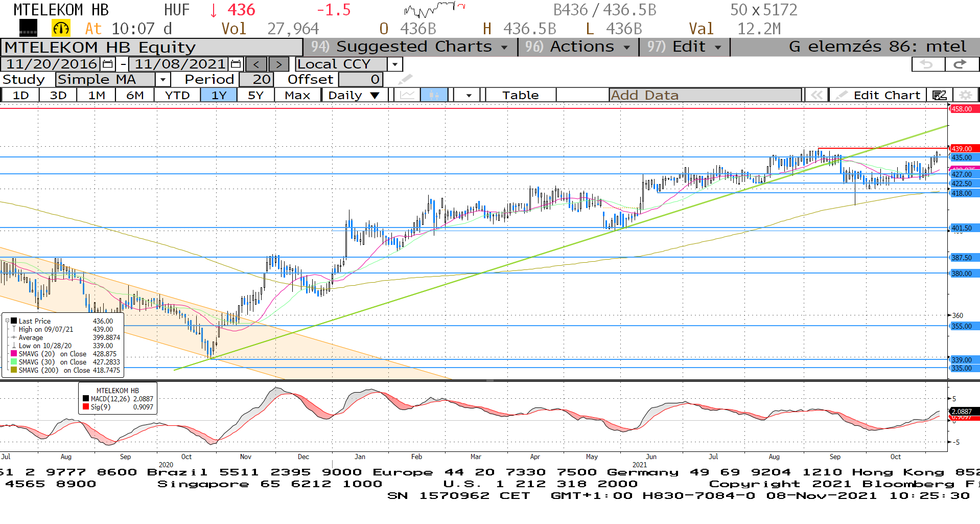This screenshot has width=980, height=524.
Task: Click the intraday sparkline mini chart
Action: (434, 9)
